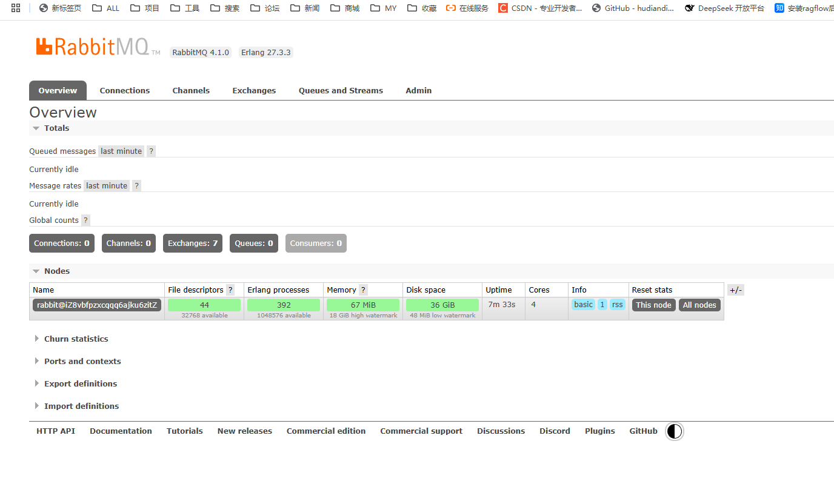834x504 pixels.
Task: Open the ALL bookmarks folder
Action: pos(105,8)
